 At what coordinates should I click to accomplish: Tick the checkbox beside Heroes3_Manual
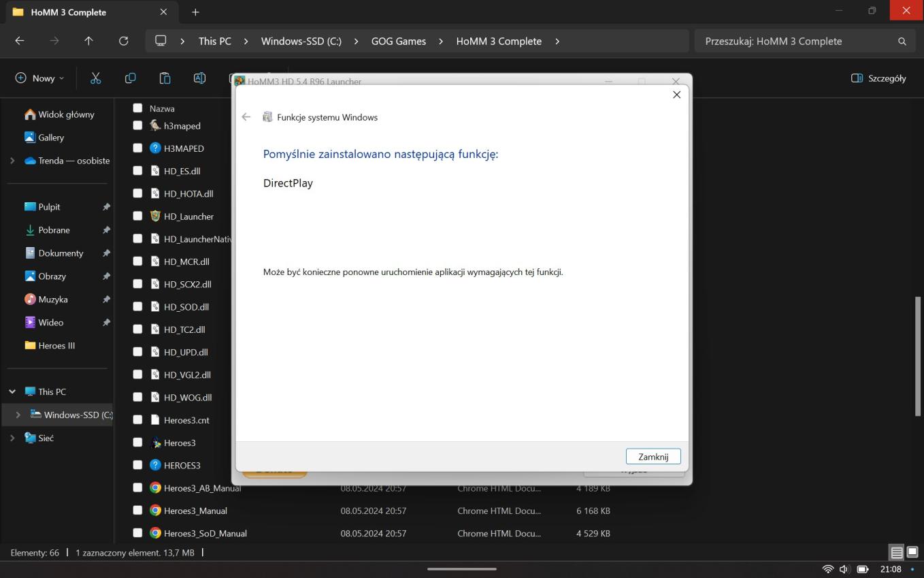pyautogui.click(x=137, y=511)
